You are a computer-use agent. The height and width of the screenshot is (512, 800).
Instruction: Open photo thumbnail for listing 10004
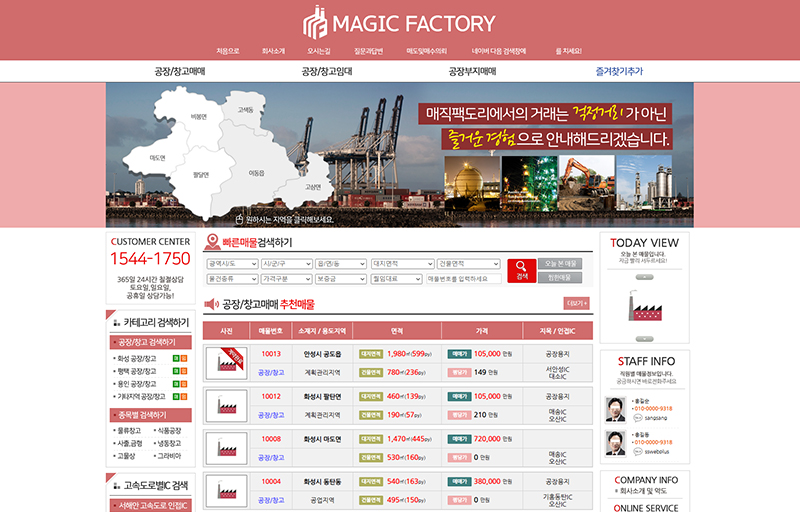click(227, 491)
